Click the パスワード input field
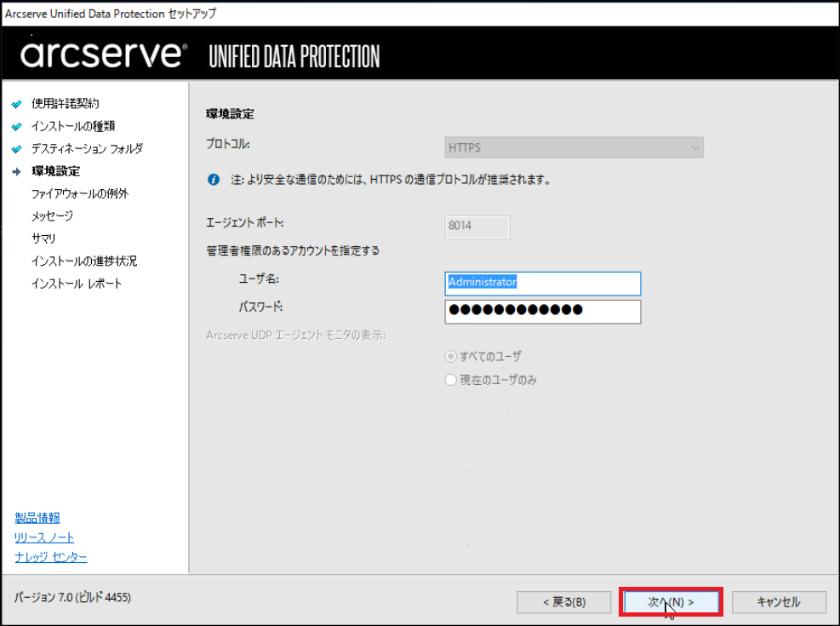 click(543, 312)
